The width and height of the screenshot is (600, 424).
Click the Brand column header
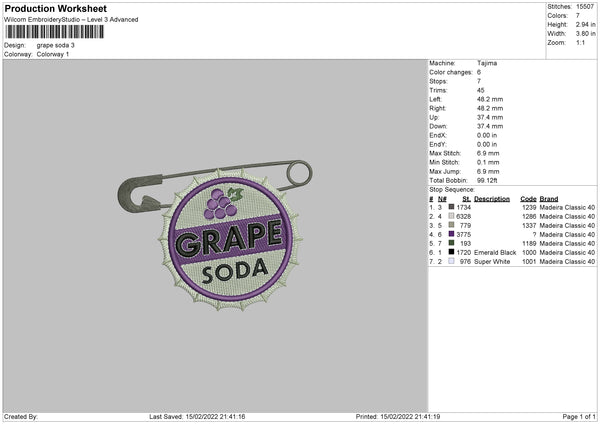pos(549,199)
